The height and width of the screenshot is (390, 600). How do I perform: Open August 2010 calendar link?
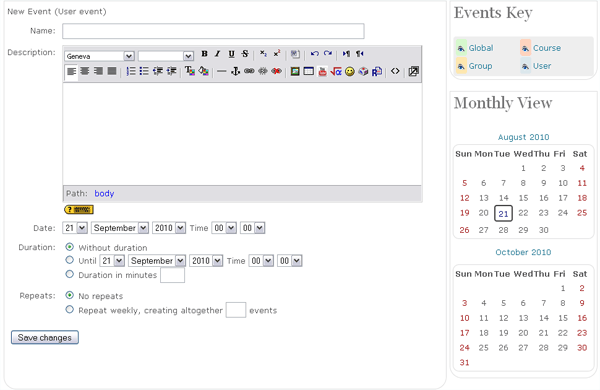click(523, 137)
